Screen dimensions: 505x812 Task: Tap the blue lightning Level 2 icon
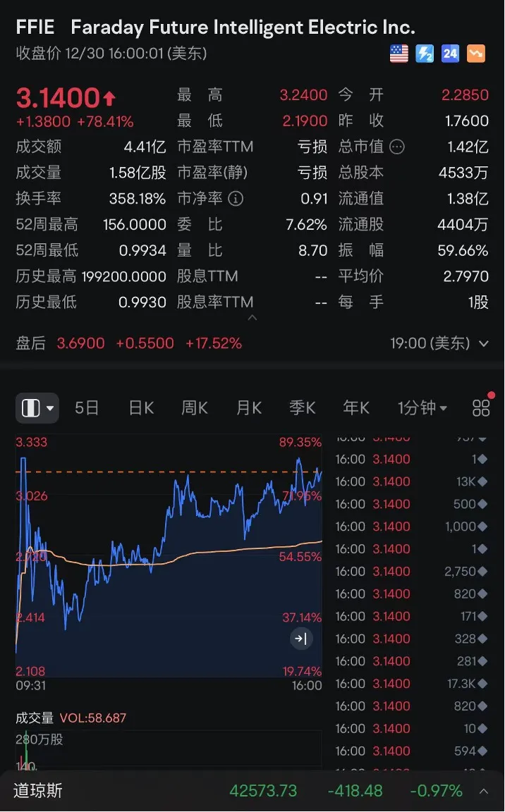pos(425,54)
